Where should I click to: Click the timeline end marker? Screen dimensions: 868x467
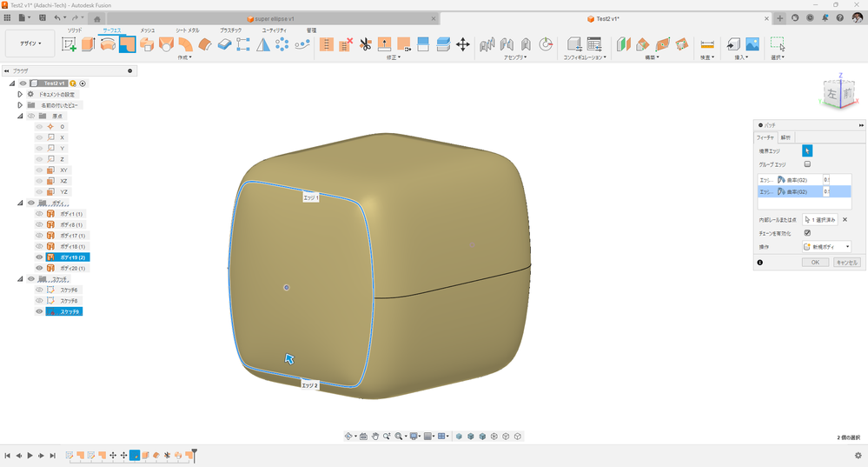[x=194, y=456]
